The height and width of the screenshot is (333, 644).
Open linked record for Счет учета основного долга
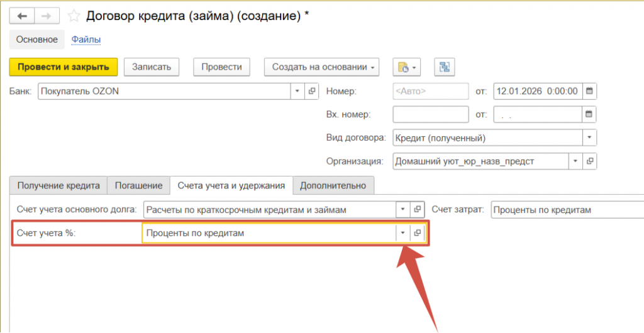(x=417, y=210)
